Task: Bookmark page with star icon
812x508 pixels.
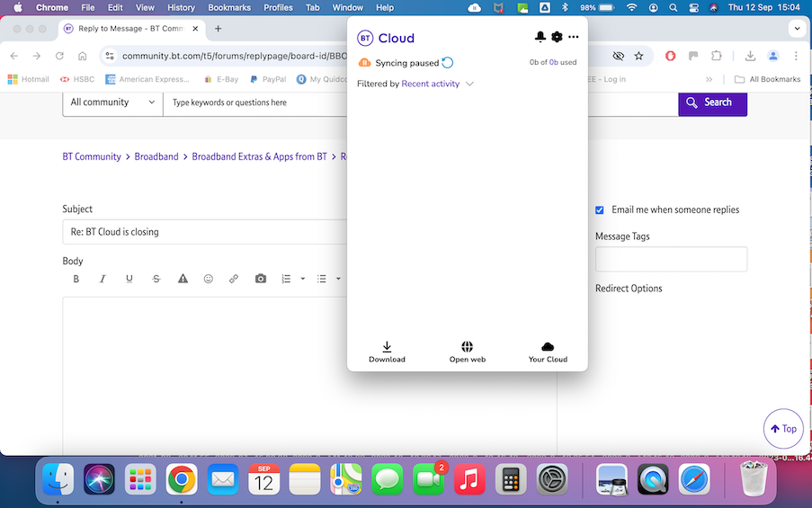Action: 638,56
